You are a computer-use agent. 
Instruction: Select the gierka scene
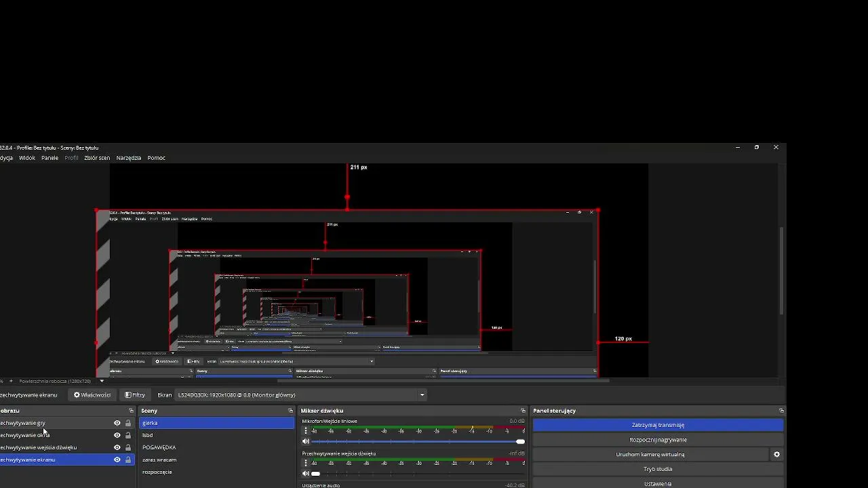[216, 423]
